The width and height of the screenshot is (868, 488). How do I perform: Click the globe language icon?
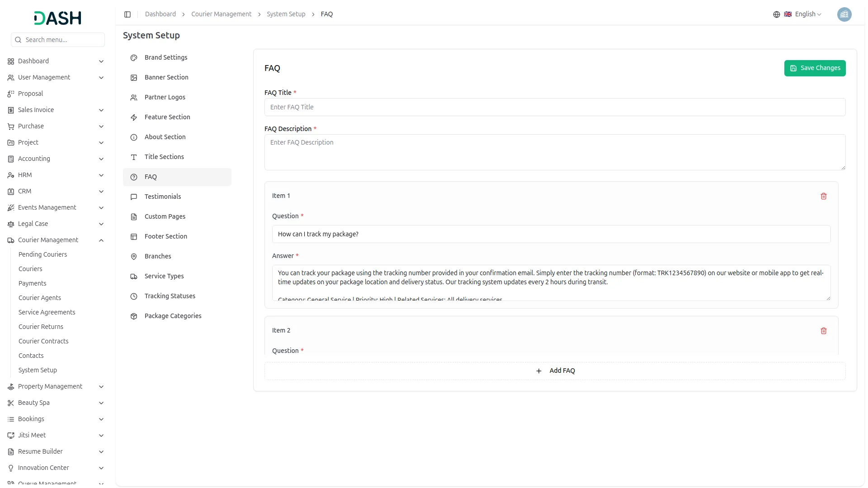tap(776, 14)
